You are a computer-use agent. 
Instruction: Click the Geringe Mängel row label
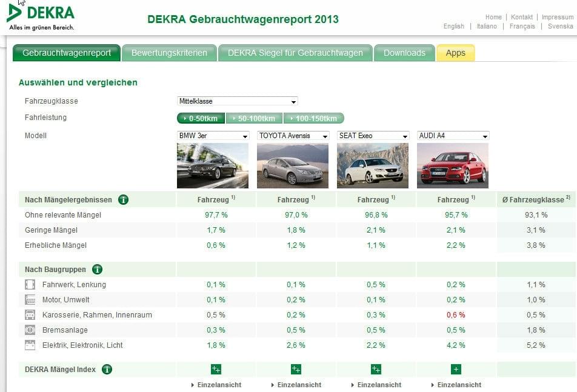pyautogui.click(x=51, y=230)
